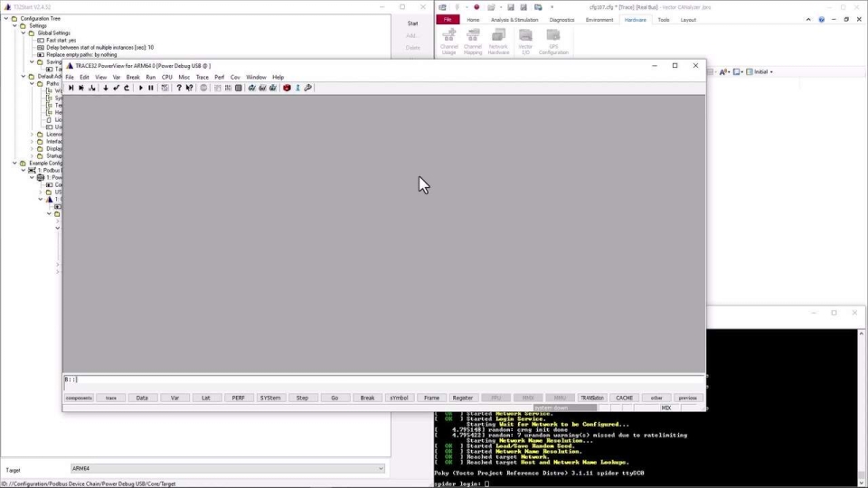
Task: Click the Single Step icon in TRACE32 toolbar
Action: (x=71, y=88)
